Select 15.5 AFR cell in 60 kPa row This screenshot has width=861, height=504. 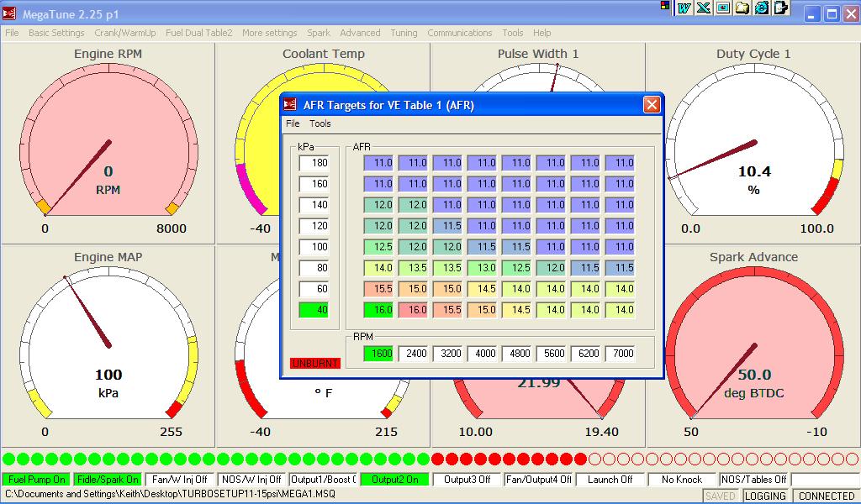tap(378, 288)
